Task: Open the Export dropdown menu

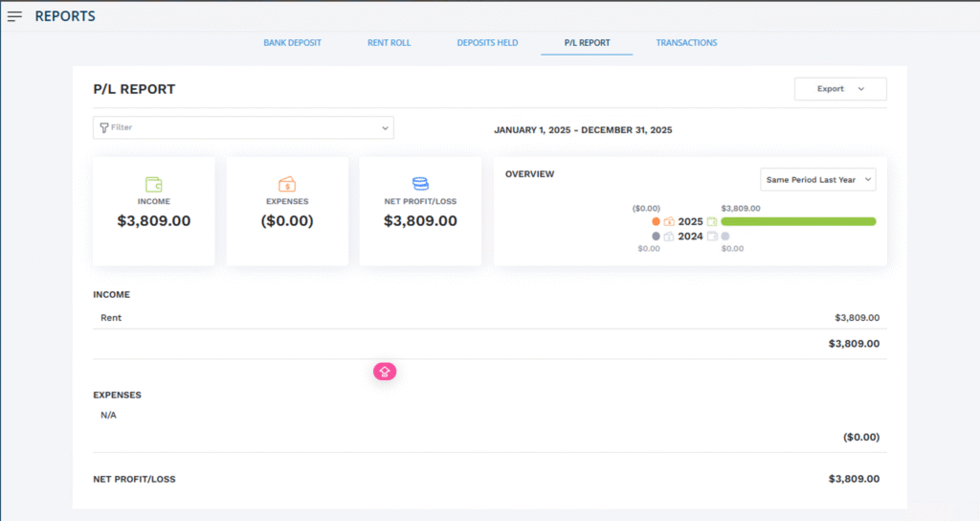Action: 840,89
